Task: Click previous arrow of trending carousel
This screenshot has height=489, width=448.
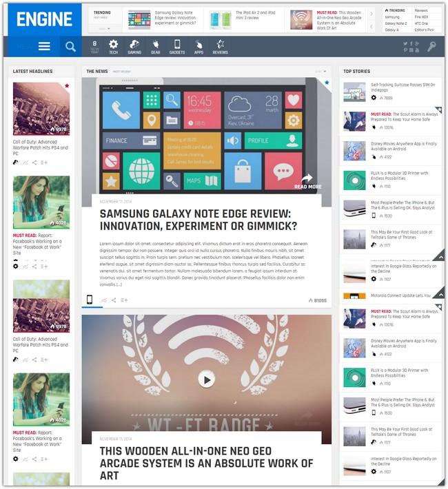Action: coord(371,26)
